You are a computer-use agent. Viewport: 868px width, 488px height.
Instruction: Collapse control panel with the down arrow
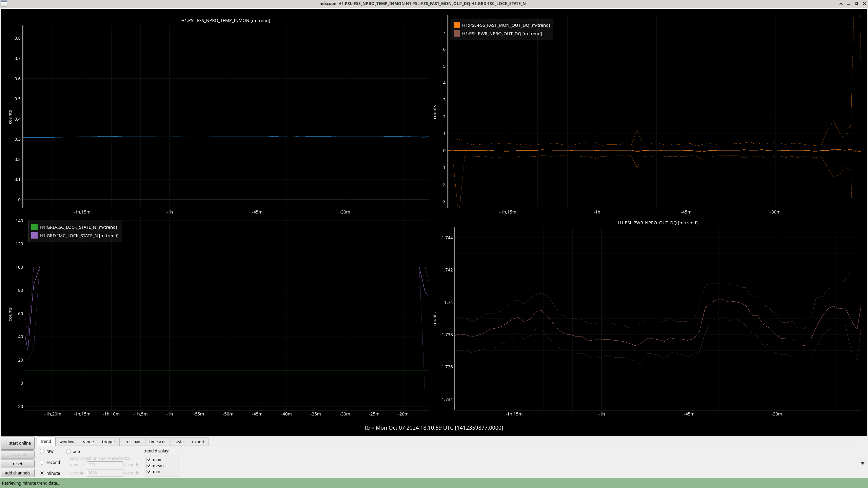[862, 463]
